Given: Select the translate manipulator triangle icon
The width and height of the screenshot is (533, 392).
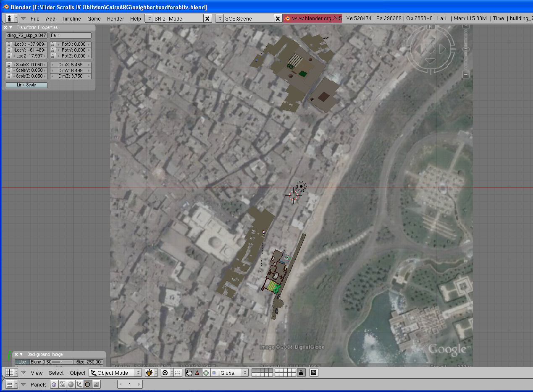Looking at the screenshot, I should click(197, 373).
